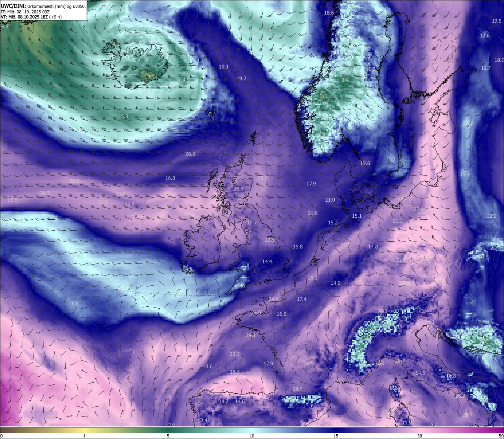Click the 24.5 value label
This screenshot has width=504, height=439.
point(298,389)
